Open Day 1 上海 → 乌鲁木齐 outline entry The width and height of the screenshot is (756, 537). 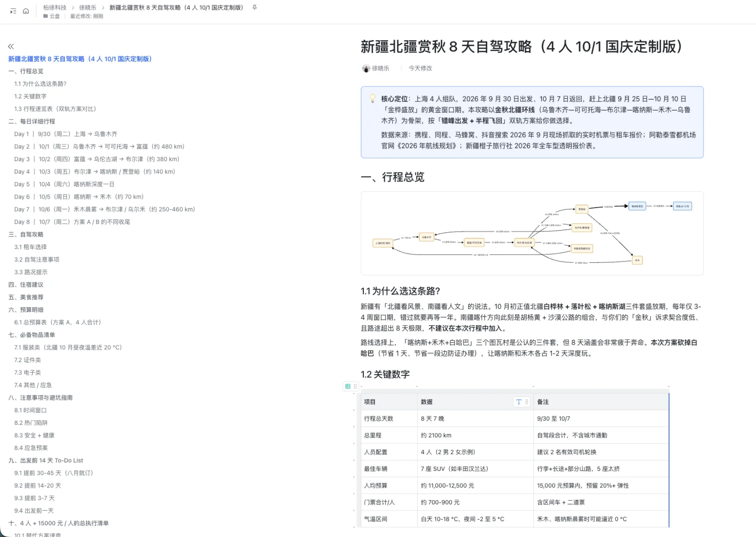(66, 134)
